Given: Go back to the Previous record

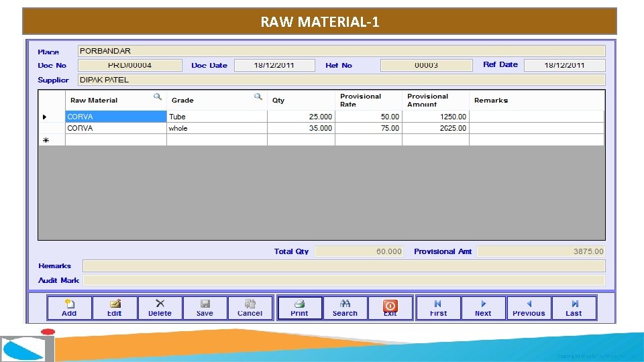Looking at the screenshot, I should (529, 308).
